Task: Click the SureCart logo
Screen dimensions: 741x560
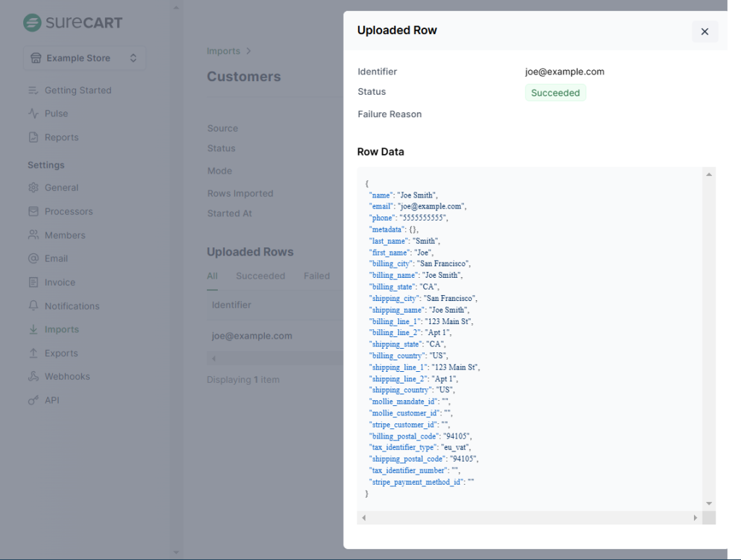Action: [x=73, y=22]
